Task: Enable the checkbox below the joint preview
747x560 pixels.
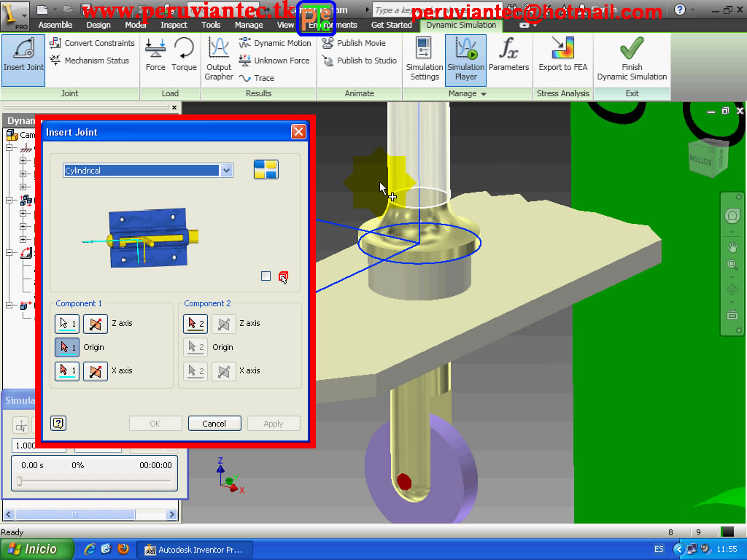Action: (265, 276)
